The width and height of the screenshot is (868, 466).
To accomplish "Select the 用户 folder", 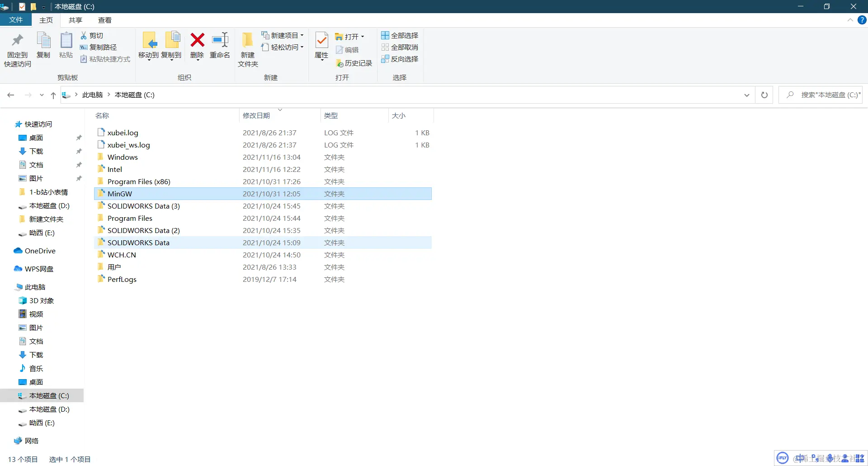I will [x=263, y=267].
